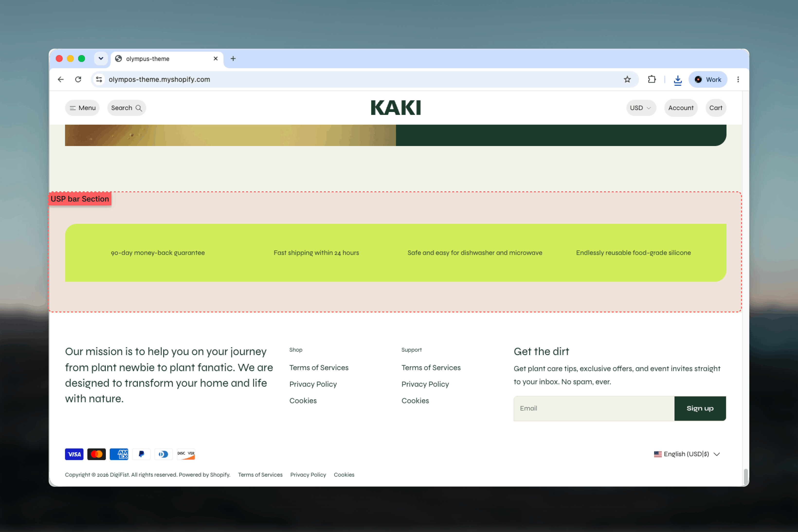Open Privacy Policy under Shop
Screen dimensions: 798x532
(313, 384)
